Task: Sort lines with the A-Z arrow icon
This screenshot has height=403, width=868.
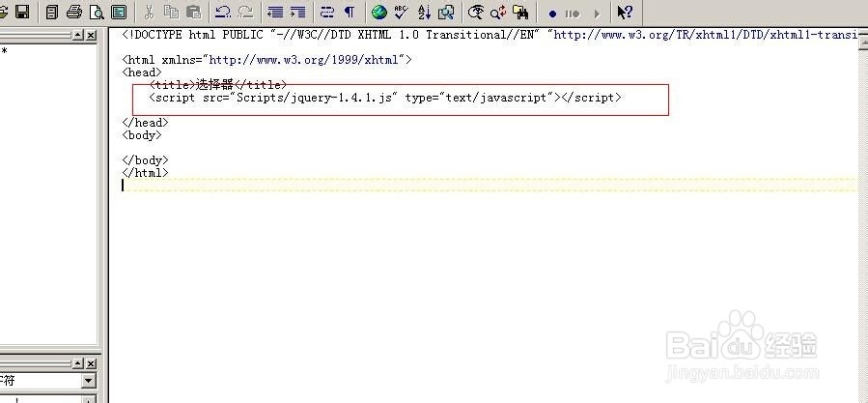Action: coord(424,12)
